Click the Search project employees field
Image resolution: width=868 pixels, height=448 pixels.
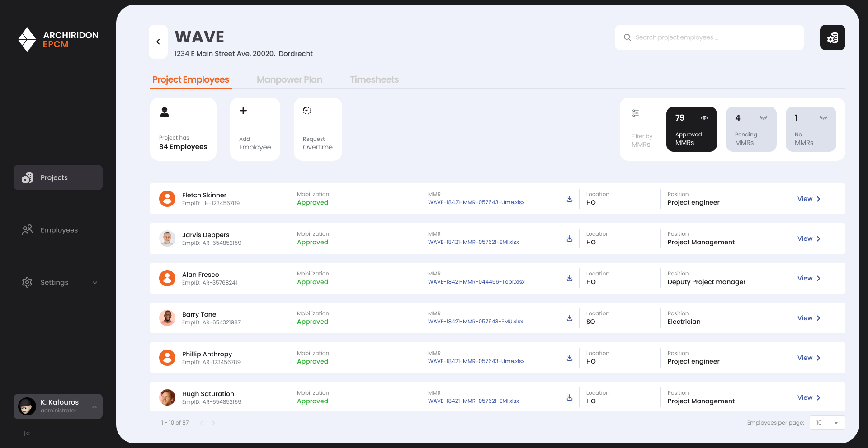(x=709, y=37)
